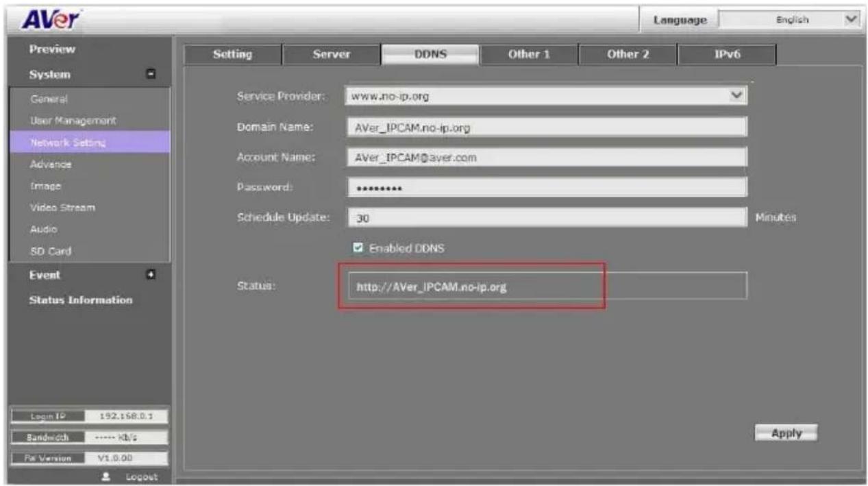Click the Domain Name input field
This screenshot has height=486, width=868.
point(547,127)
